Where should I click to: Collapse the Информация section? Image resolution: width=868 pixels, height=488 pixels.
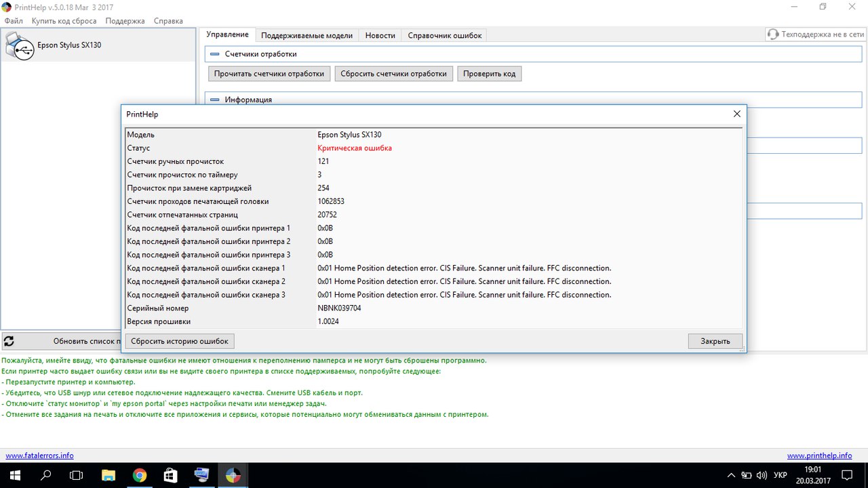click(x=215, y=100)
